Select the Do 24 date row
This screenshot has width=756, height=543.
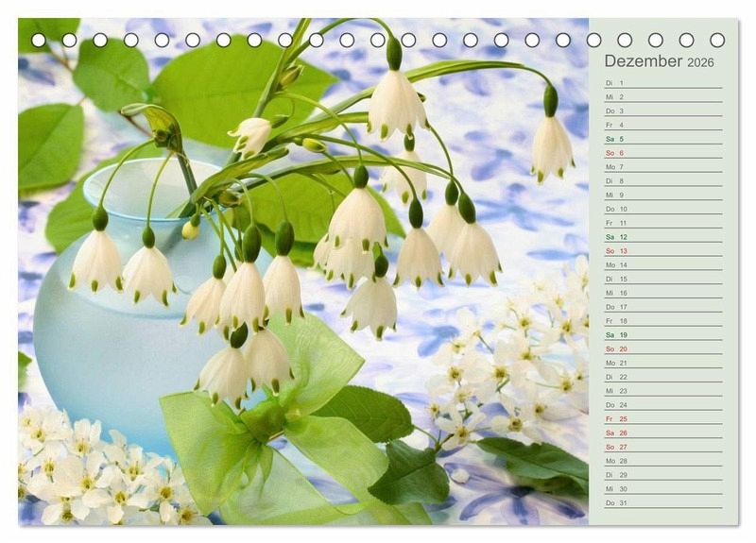661,405
